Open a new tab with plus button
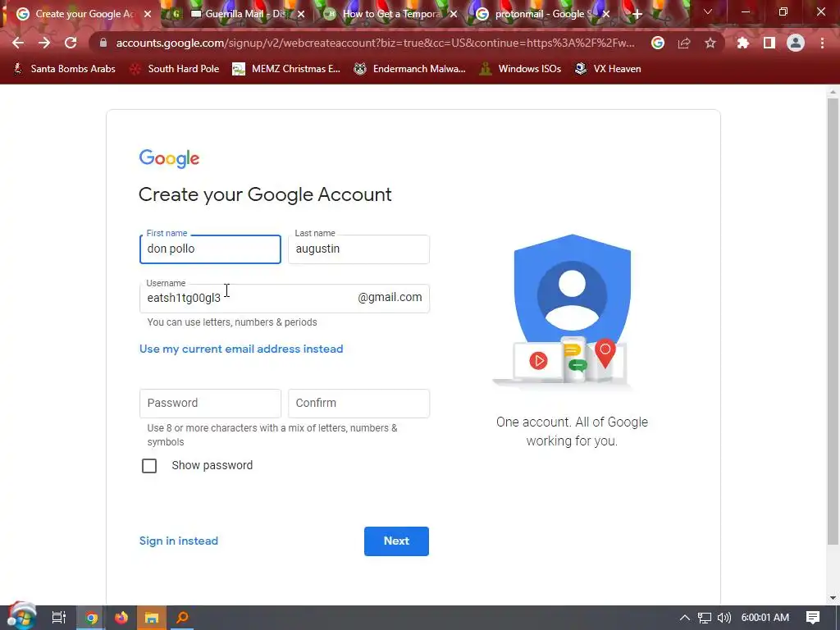 (637, 14)
